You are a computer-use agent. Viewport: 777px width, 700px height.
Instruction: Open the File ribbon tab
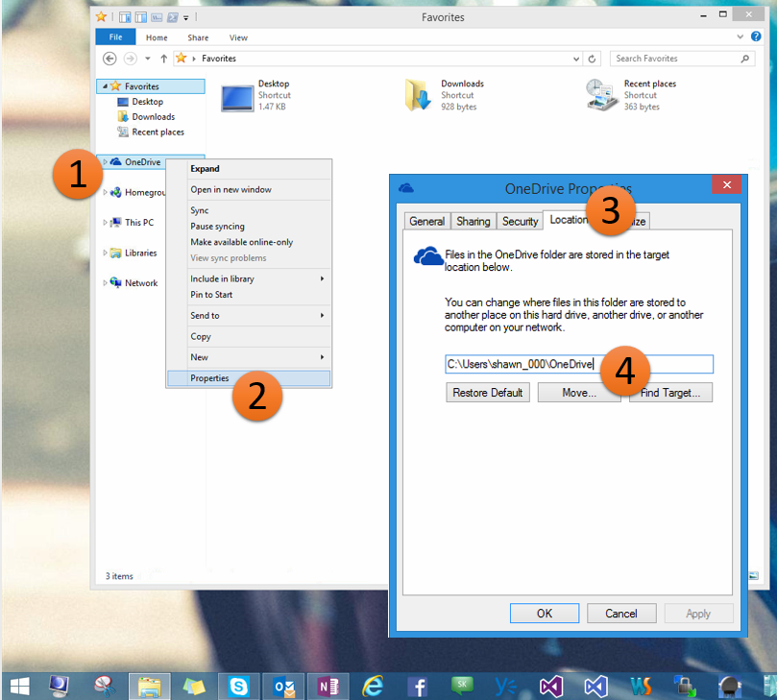click(x=115, y=37)
